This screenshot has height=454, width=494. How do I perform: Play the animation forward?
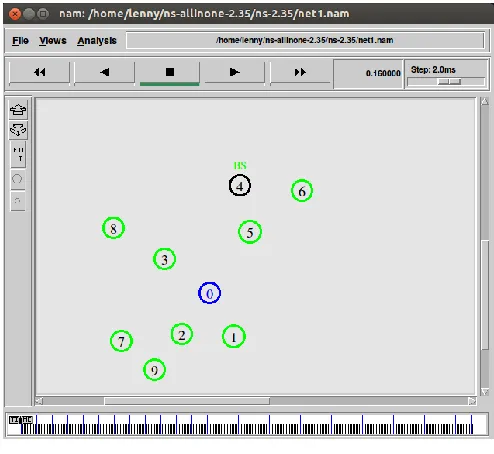235,72
